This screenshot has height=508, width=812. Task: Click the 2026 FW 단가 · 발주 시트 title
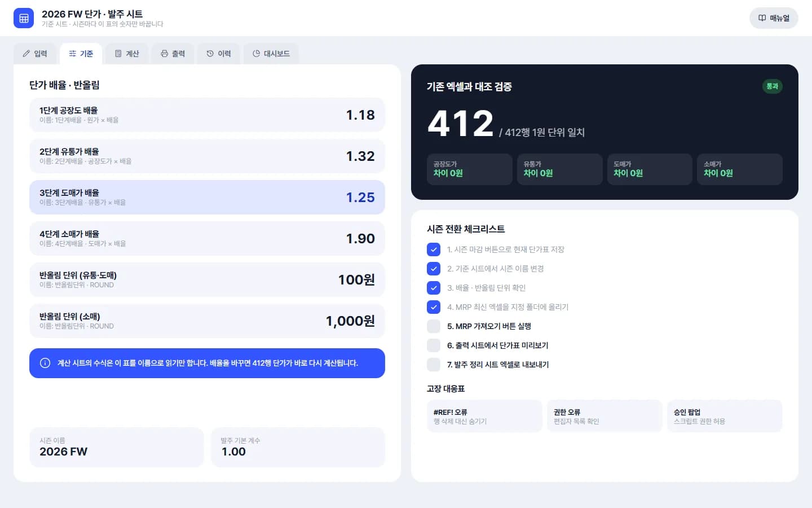pos(92,14)
